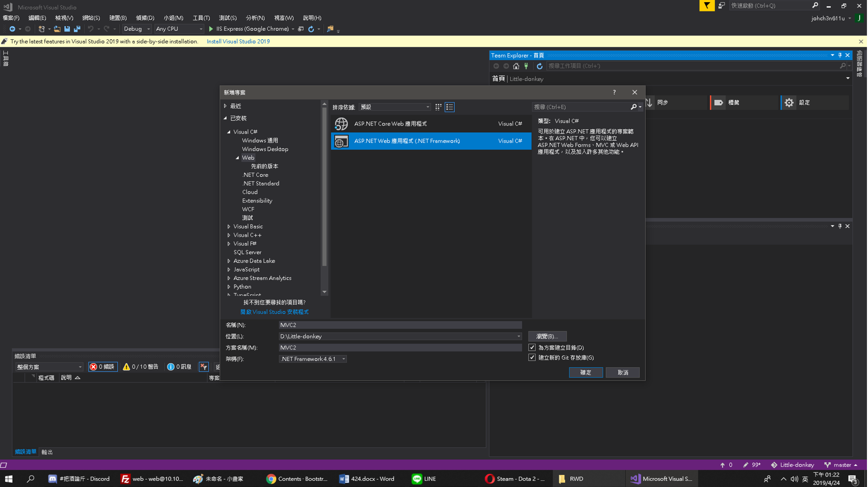This screenshot has height=487, width=868.
Task: Click Install Visual Studio 2019 link
Action: coord(238,41)
